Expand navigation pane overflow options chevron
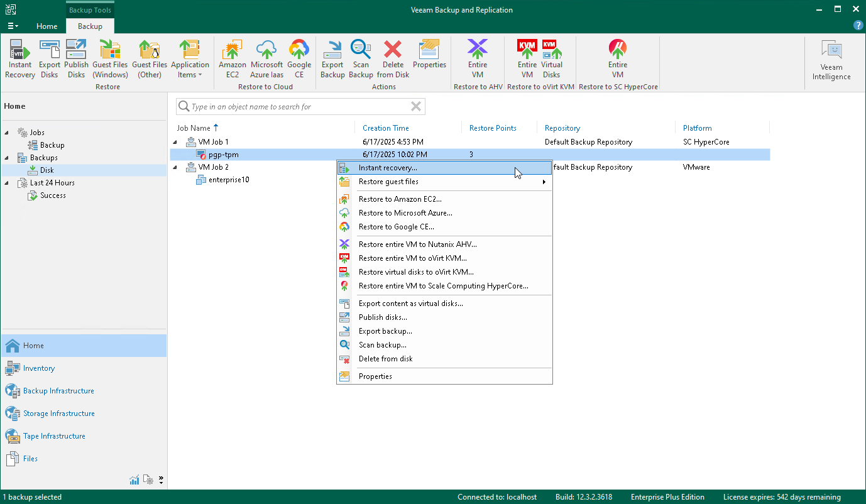This screenshot has height=504, width=866. tap(161, 480)
